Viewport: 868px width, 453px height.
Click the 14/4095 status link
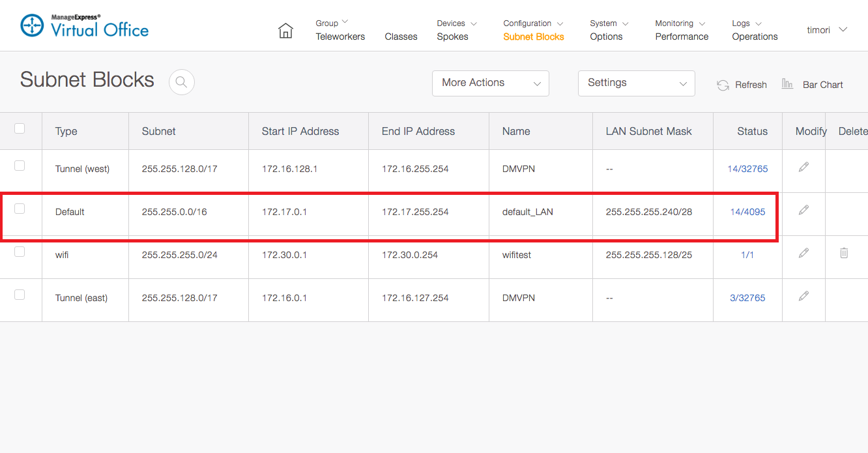point(747,212)
